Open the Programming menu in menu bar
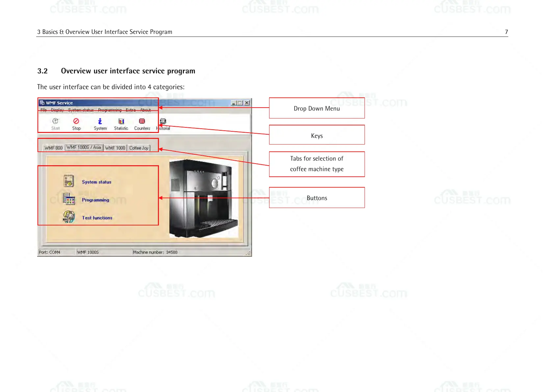This screenshot has height=392, width=554. tap(110, 110)
